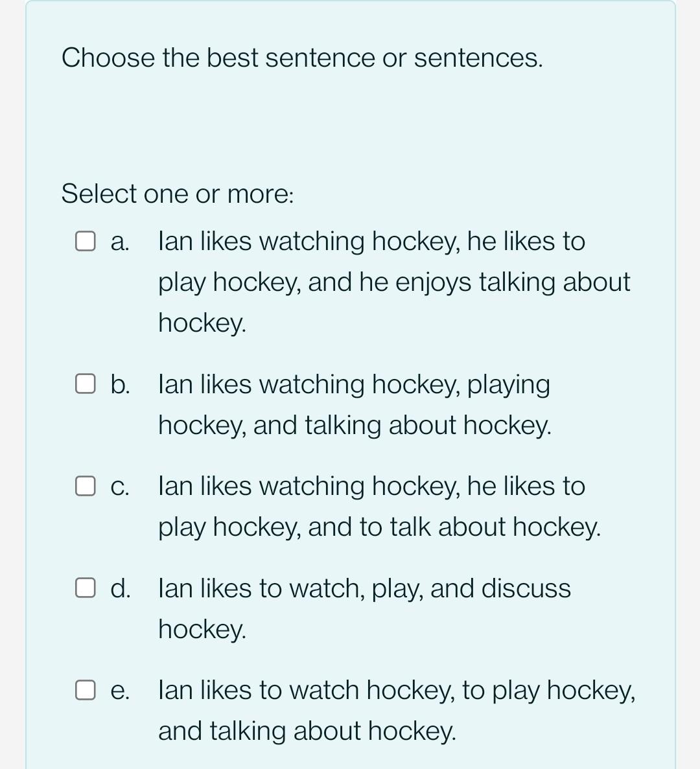The image size is (700, 769).
Task: Click the letter label "e."
Action: [120, 691]
